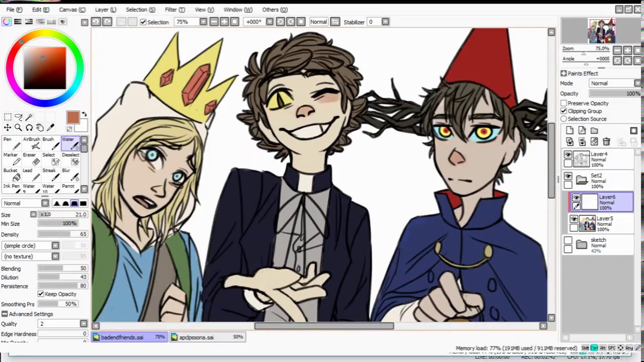Open the Quality value dropdown
644x362 pixels.
pos(84,324)
